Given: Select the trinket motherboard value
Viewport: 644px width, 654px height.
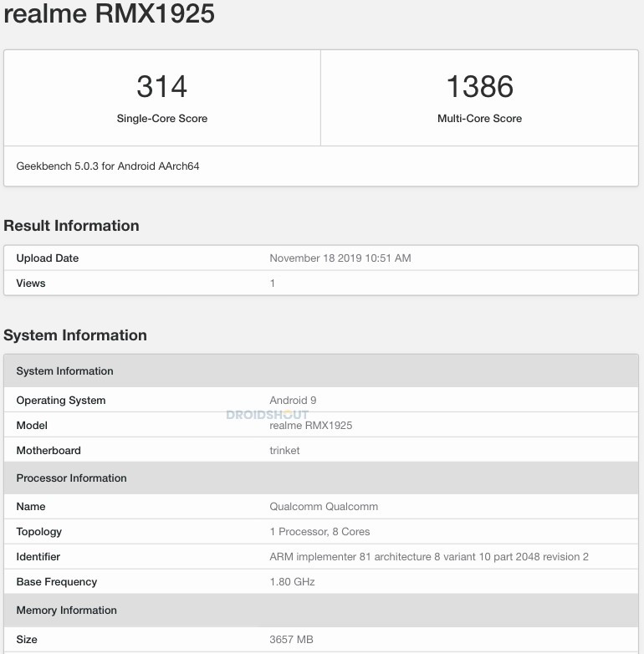Looking at the screenshot, I should click(284, 451).
